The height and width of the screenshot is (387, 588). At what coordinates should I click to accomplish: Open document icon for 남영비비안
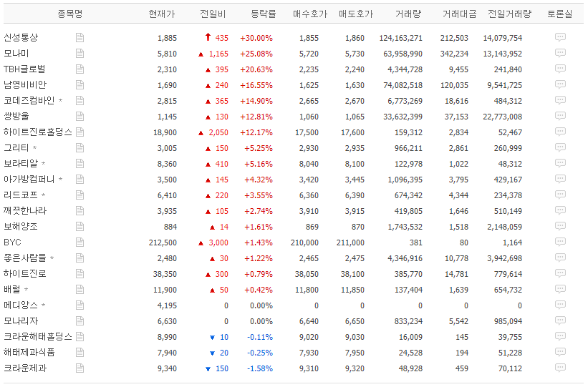(x=80, y=84)
